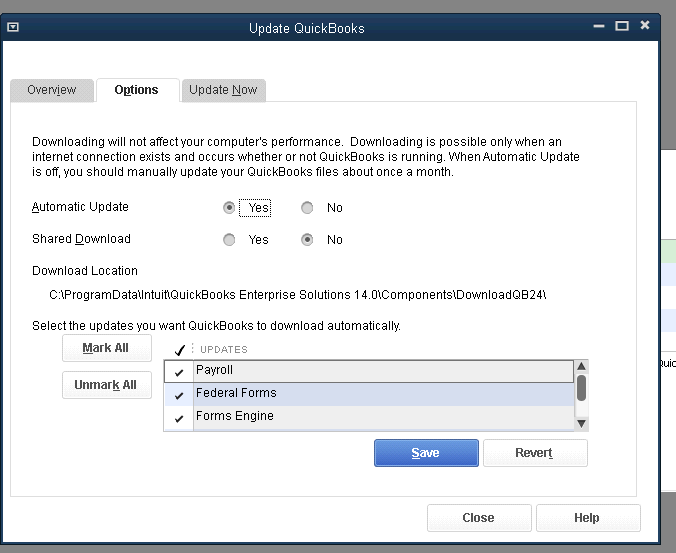This screenshot has height=553, width=676.
Task: Click the updates list scrollbar thumb
Action: (581, 388)
